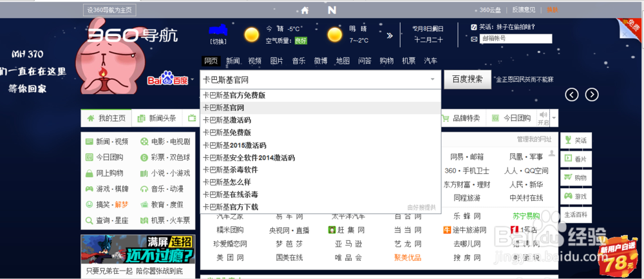Open 游戏 sidebar button

click(576, 197)
